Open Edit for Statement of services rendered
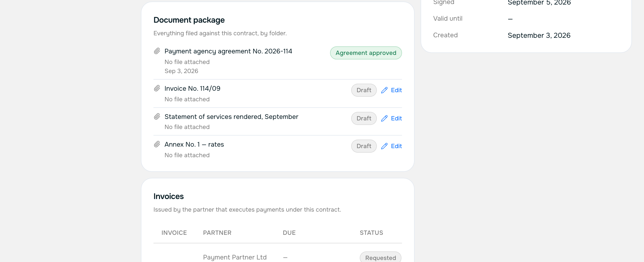This screenshot has height=262, width=644. 392,118
